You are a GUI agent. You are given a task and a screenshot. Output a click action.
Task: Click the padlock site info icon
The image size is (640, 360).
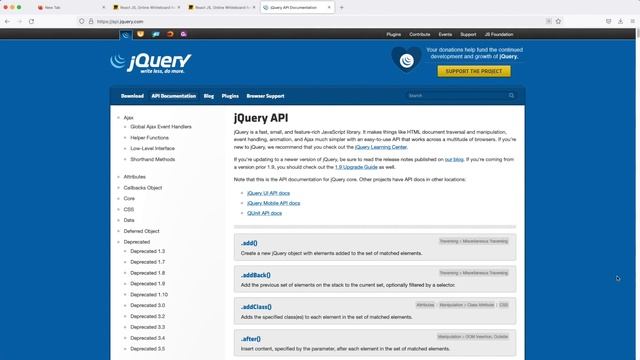[x=91, y=21]
